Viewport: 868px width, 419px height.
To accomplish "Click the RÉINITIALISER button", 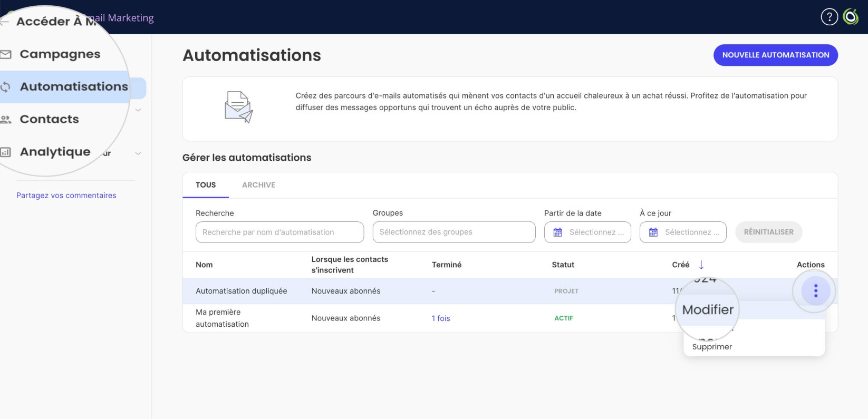I will pyautogui.click(x=768, y=232).
